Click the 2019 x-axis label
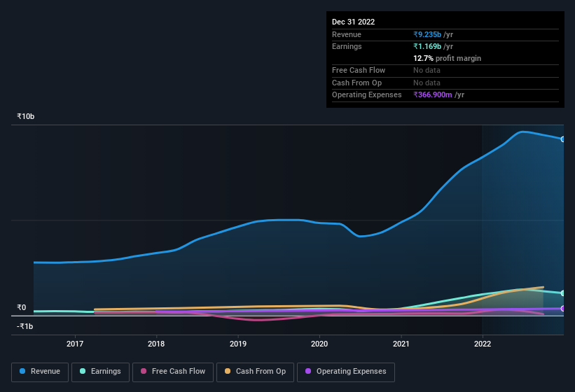This screenshot has height=392, width=575. (238, 344)
